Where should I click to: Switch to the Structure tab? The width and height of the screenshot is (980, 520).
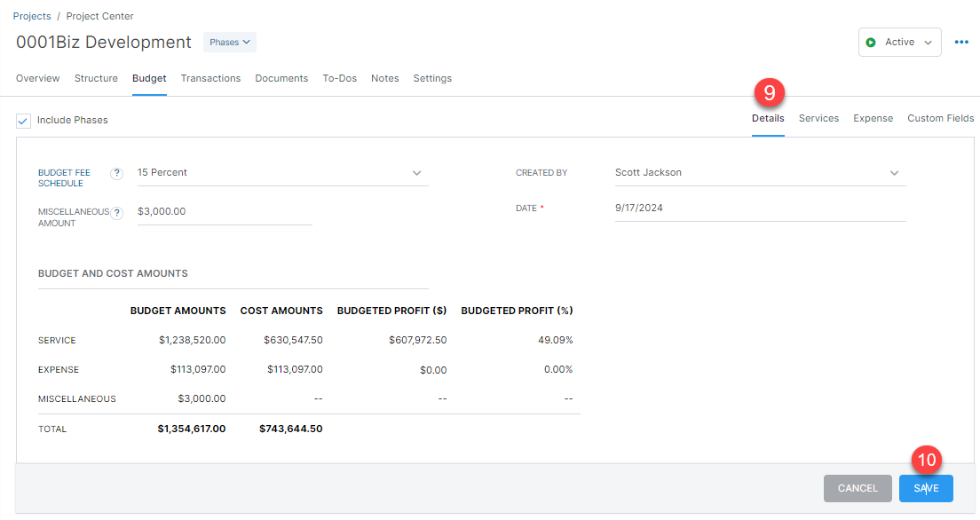96,78
